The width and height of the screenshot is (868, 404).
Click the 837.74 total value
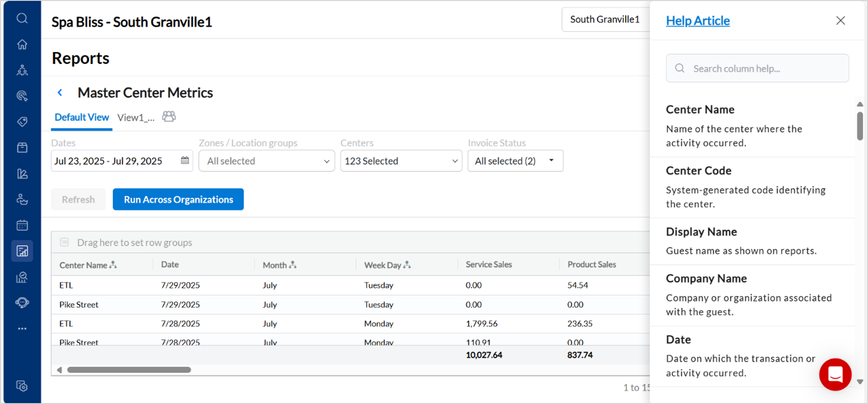580,355
